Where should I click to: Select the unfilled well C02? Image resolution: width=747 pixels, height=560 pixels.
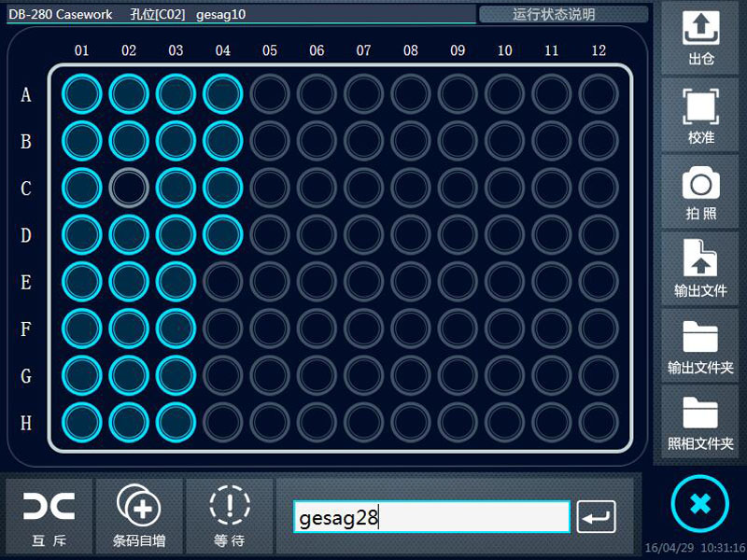129,188
